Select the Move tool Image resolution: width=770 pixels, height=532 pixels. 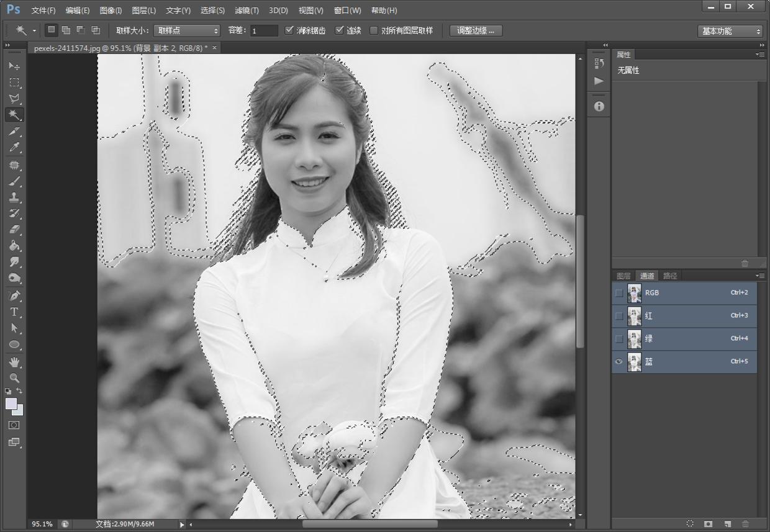(x=14, y=66)
